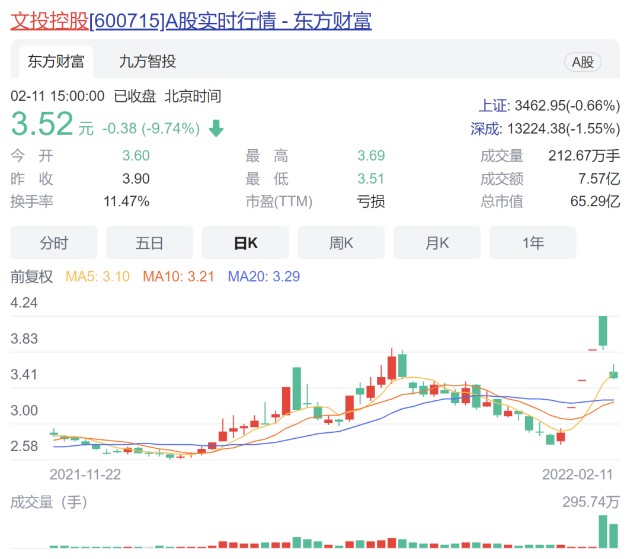Select the 1年 chart view
The image size is (640, 559).
[x=533, y=243]
